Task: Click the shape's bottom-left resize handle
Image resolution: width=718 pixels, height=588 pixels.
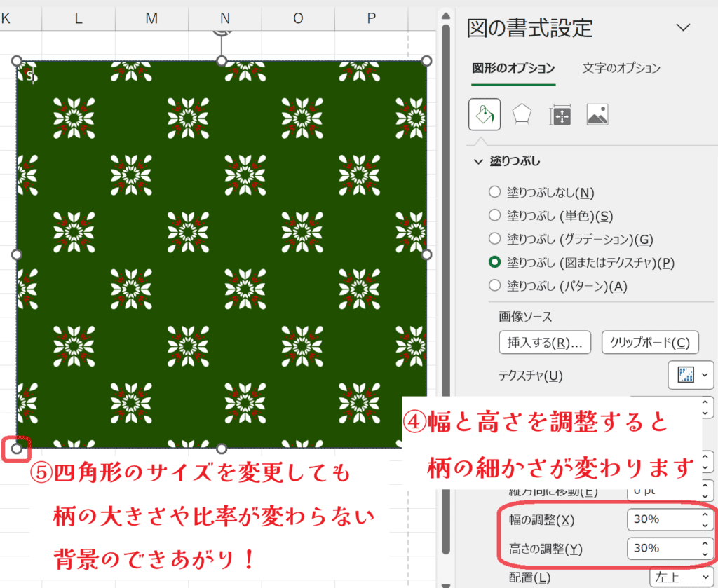Action: [x=17, y=449]
